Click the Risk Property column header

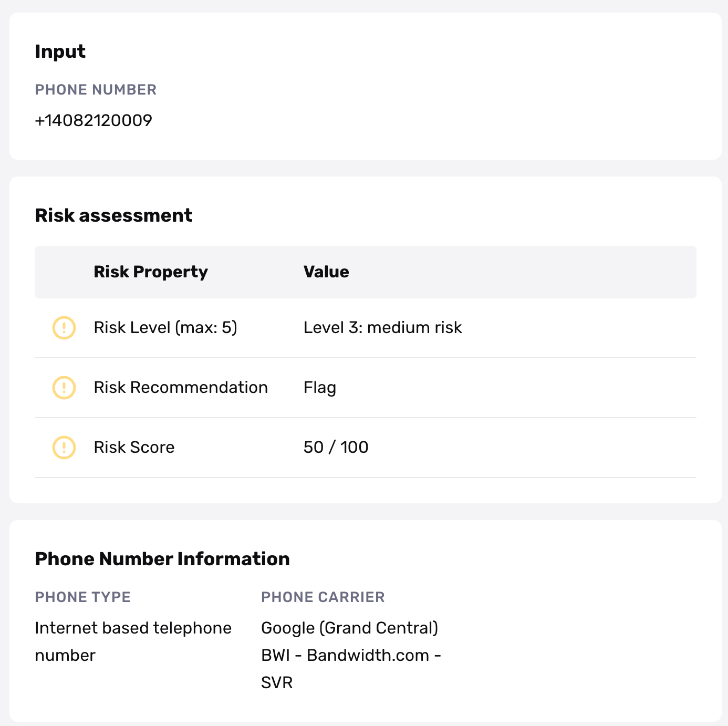click(x=151, y=272)
